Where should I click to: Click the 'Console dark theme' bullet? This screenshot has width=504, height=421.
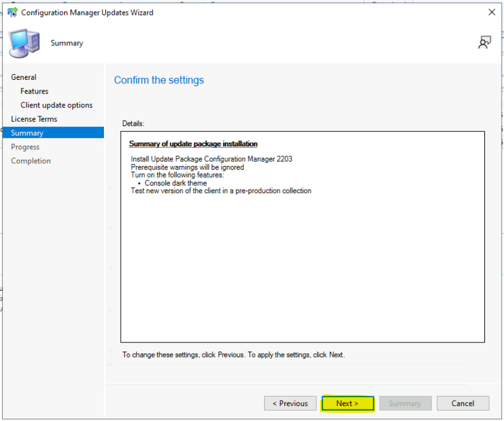[176, 183]
